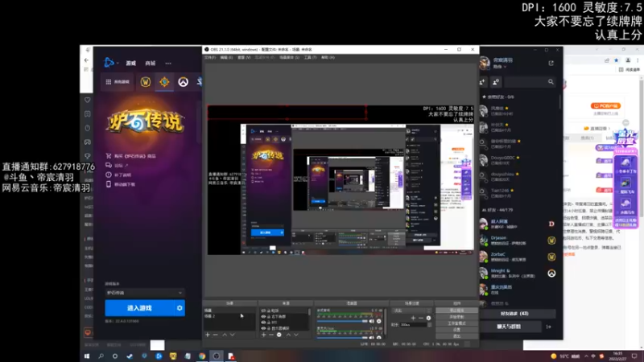Open OBS 查看 menu
Screen dimensions: 644x362
click(244, 57)
